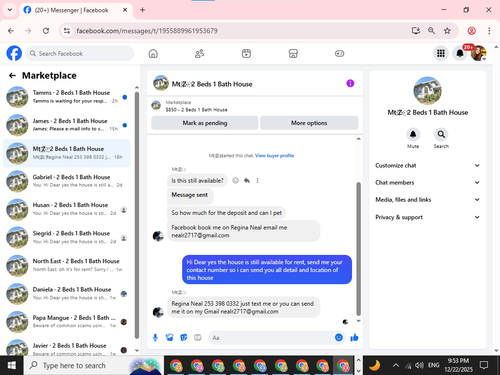Open Javier 2 Beds 1 Bath House chat
This screenshot has width=500, height=375.
pyautogui.click(x=67, y=347)
